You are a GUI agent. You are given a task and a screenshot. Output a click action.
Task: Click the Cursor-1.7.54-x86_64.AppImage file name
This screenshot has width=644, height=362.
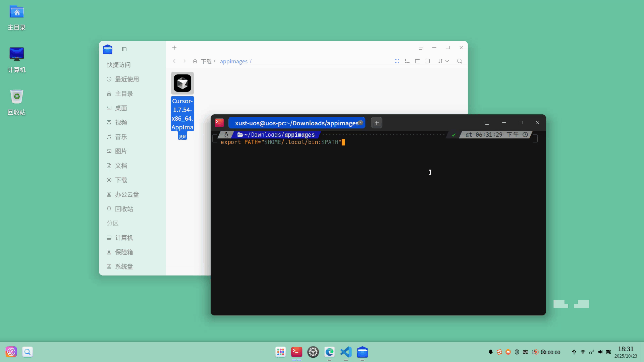182,118
